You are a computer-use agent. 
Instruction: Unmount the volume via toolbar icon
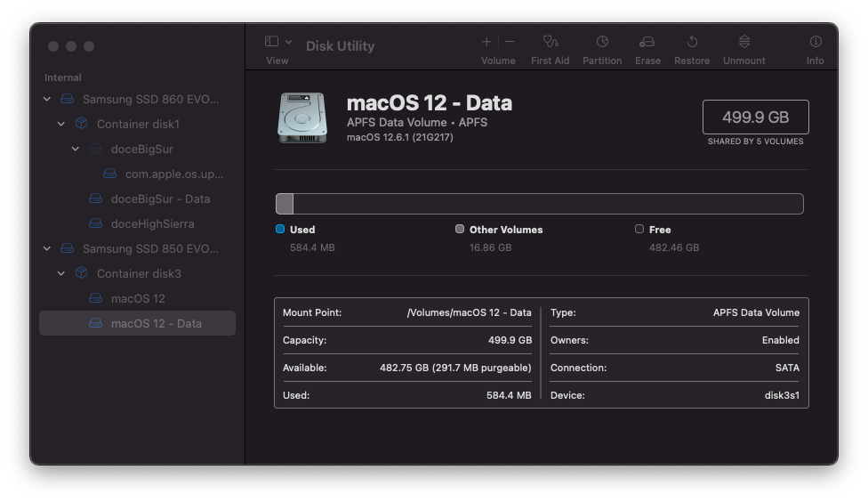point(744,42)
